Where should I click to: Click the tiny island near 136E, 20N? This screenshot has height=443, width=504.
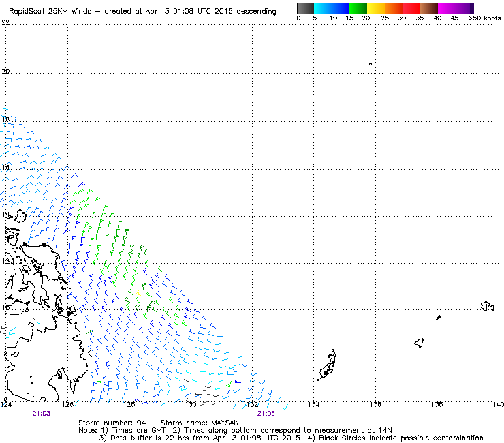[371, 64]
